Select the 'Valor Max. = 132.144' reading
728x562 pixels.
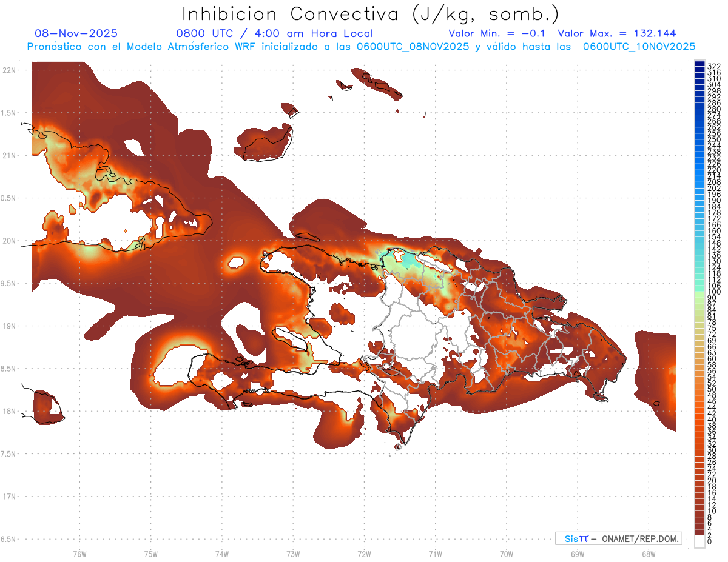(617, 33)
